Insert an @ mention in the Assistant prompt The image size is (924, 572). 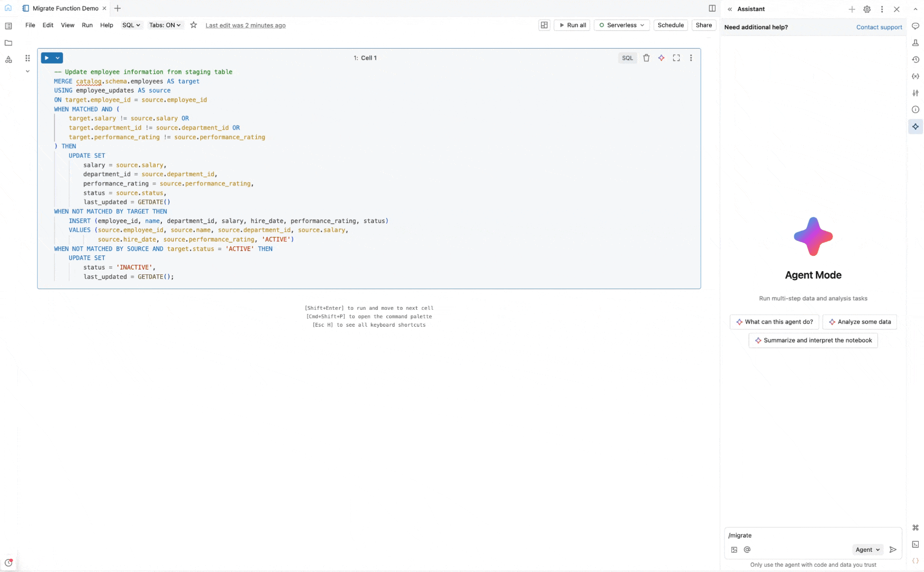(747, 550)
